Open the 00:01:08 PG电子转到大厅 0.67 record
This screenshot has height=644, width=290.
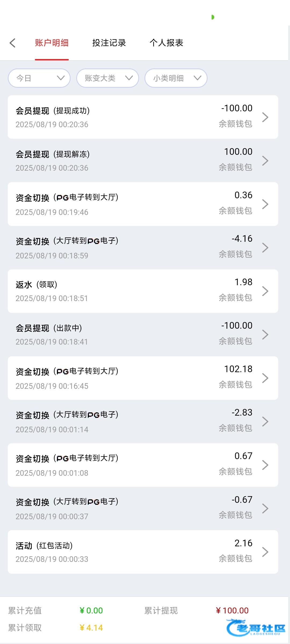143,465
